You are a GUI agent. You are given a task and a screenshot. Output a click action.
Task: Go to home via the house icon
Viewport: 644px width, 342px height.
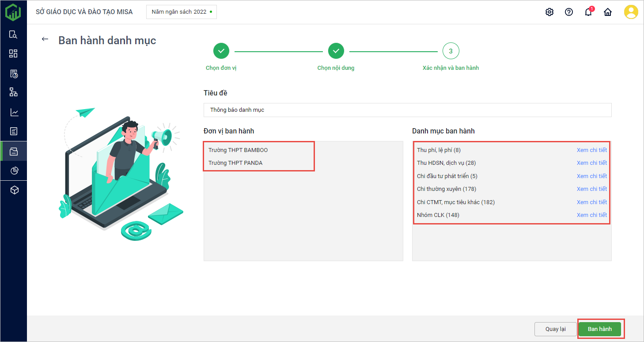coord(607,12)
